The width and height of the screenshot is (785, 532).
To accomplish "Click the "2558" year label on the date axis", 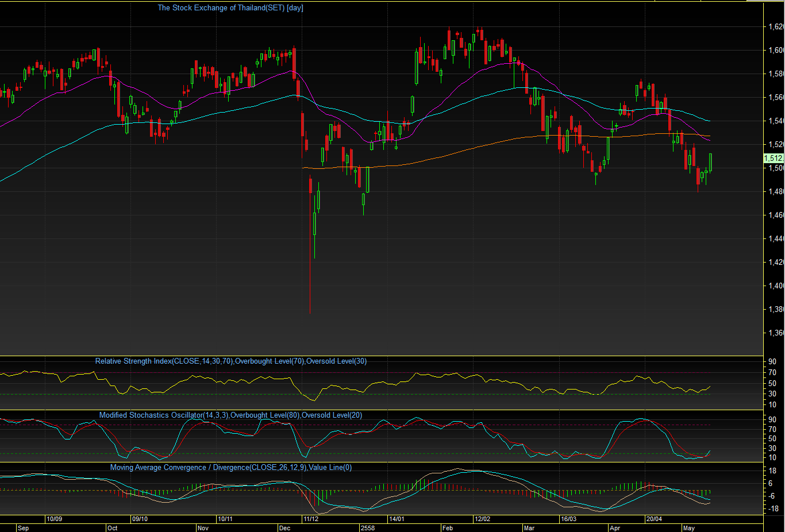I will click(367, 528).
